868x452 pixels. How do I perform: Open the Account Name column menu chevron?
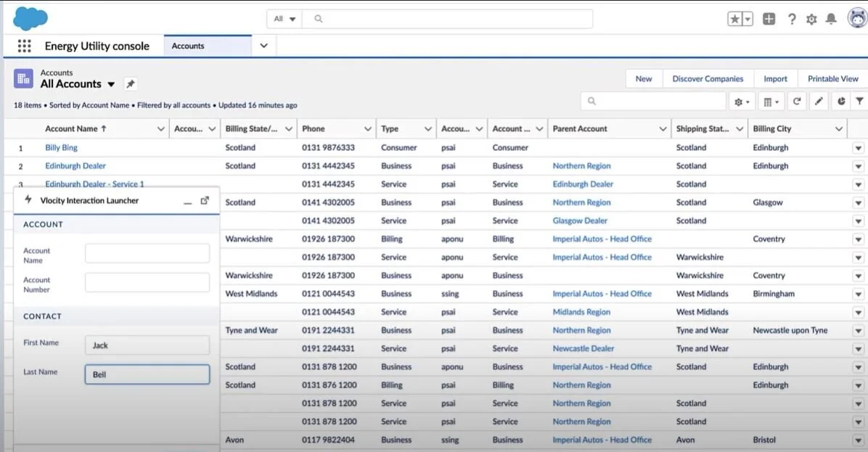pyautogui.click(x=160, y=129)
